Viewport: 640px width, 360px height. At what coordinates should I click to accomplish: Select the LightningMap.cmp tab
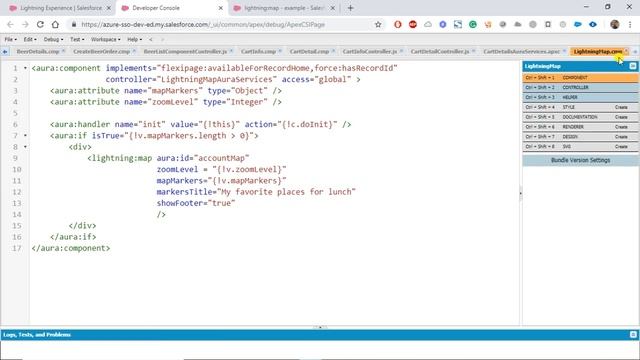point(598,51)
